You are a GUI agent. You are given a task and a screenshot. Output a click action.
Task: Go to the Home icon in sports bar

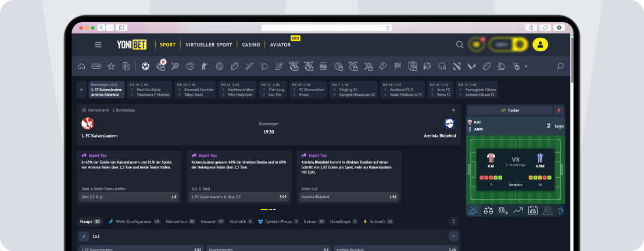click(x=81, y=66)
